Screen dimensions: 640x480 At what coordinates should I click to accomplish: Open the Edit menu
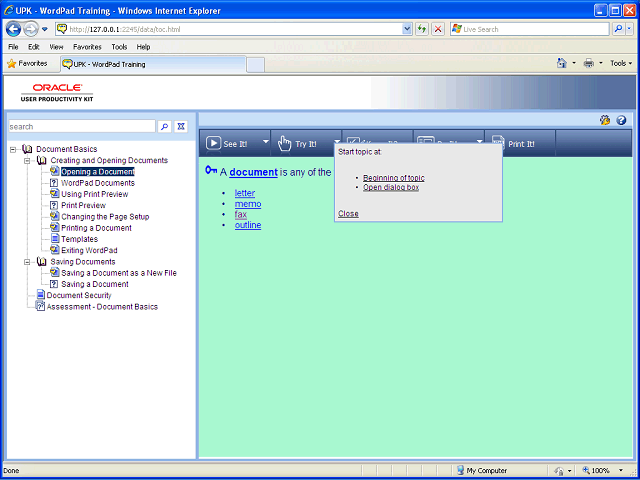tap(33, 47)
